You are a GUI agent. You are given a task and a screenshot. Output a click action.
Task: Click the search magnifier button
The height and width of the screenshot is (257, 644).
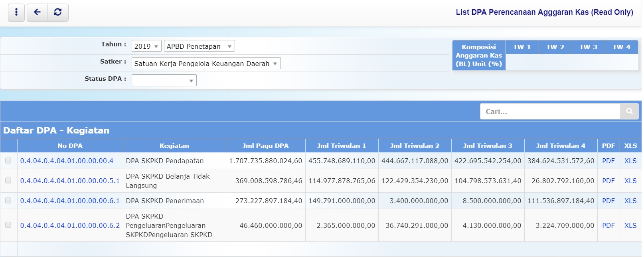pos(629,112)
